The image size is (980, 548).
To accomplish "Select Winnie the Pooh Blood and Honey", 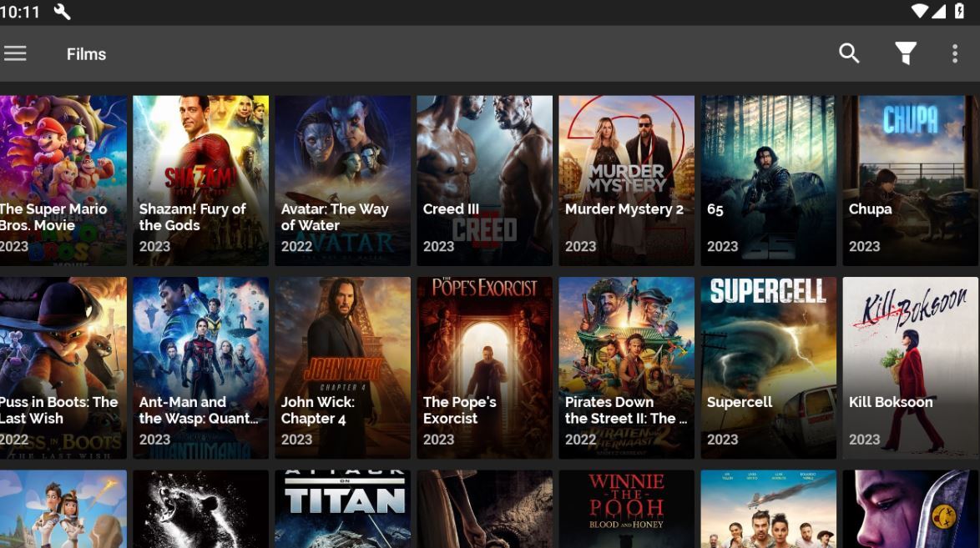I will [626, 510].
